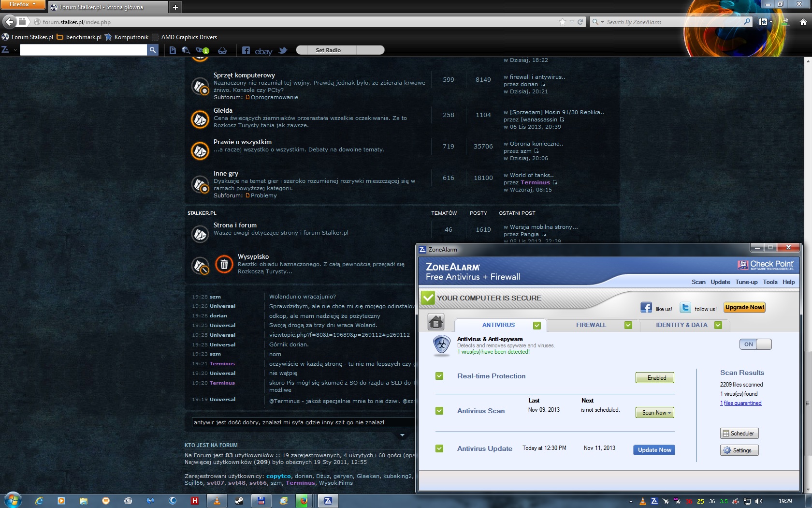The width and height of the screenshot is (812, 508).
Task: Click the page vertical scrollbar up arrow
Action: pos(808,61)
